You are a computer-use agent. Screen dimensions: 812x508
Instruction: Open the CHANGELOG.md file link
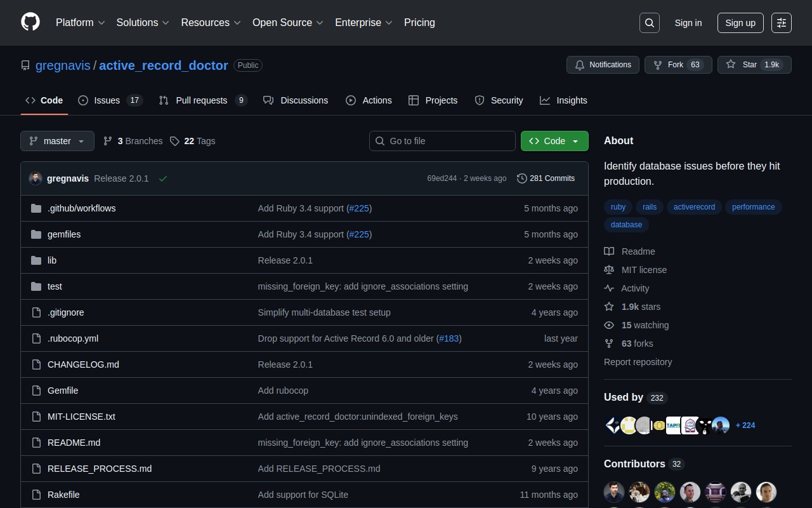[x=83, y=364]
